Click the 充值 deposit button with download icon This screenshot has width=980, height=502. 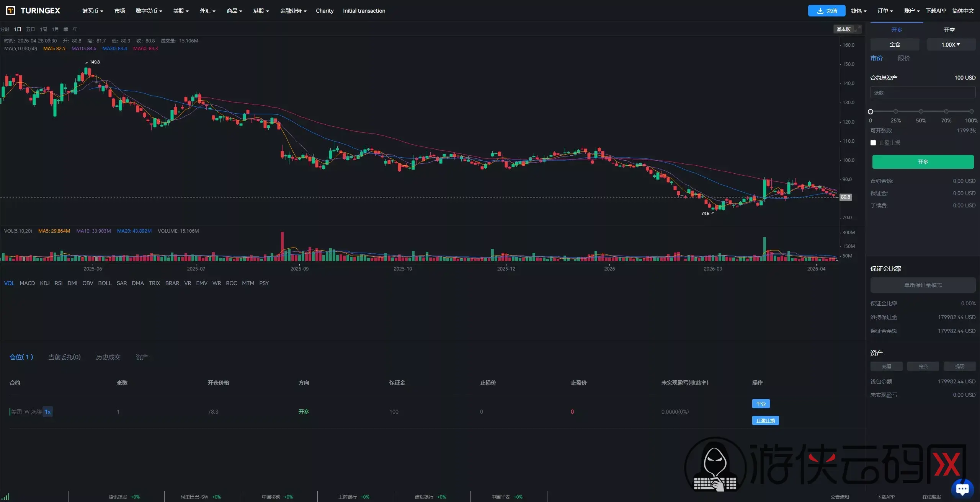(826, 11)
